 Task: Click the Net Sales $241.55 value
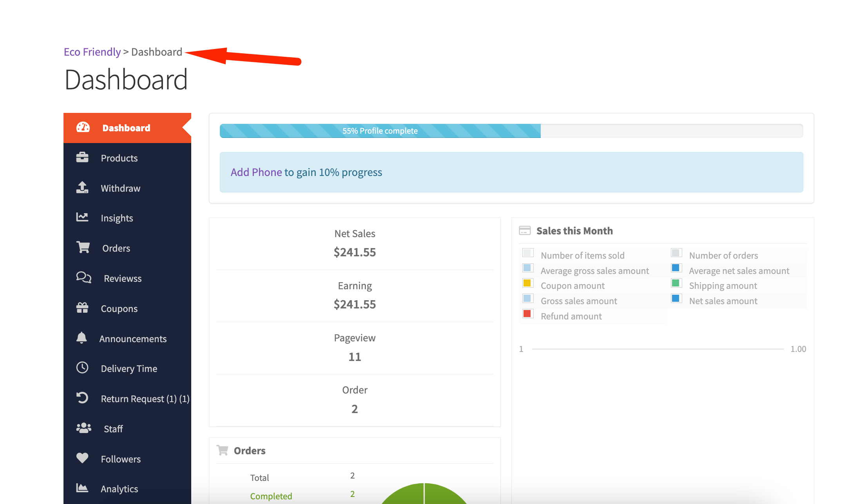(355, 252)
